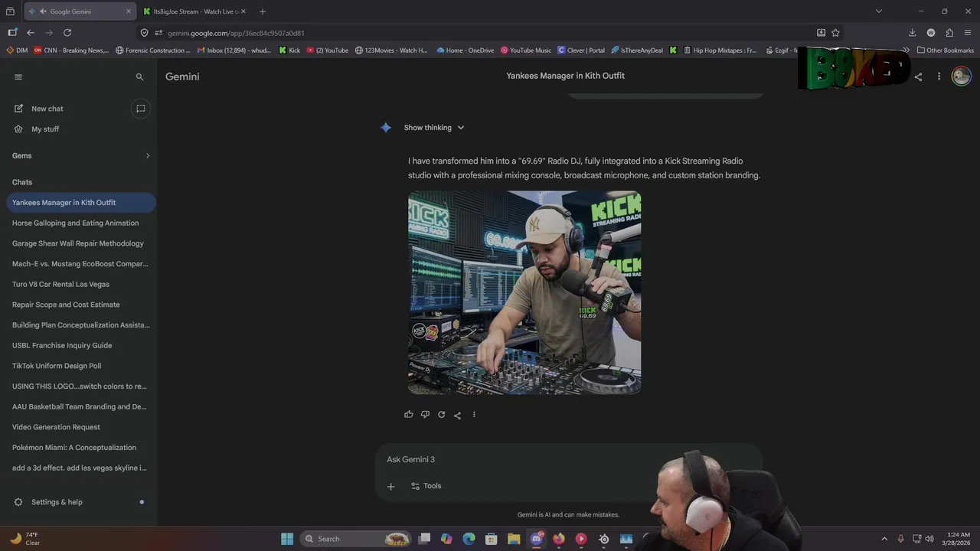Show hidden system tray icons

(884, 539)
